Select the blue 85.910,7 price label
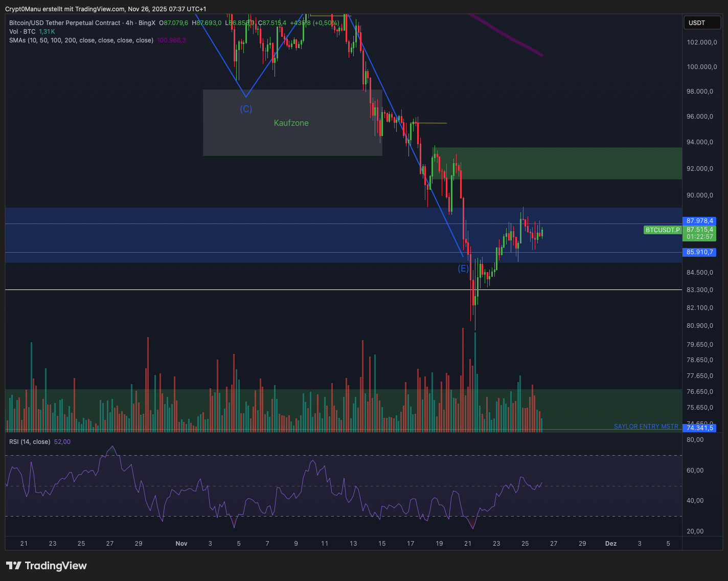Viewport: 728px width, 581px height. pos(699,252)
